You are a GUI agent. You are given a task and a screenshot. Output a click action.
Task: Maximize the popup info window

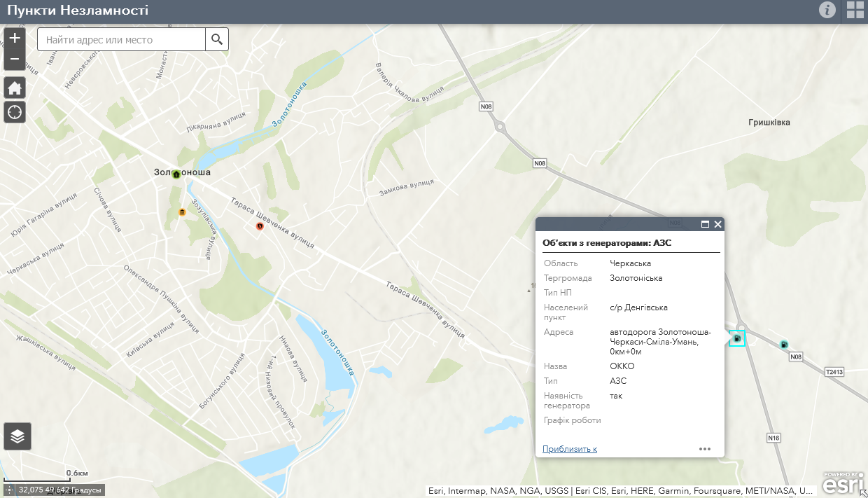coord(705,225)
